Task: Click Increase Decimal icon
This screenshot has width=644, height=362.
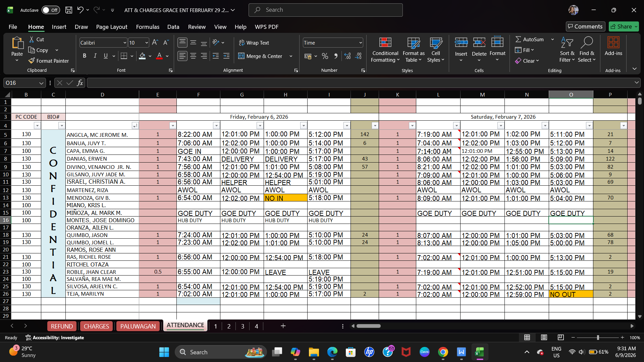Action: coord(347,56)
